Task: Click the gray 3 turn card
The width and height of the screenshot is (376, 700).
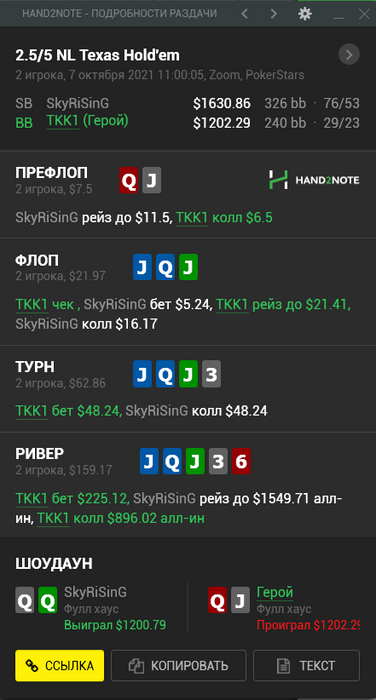Action: click(211, 374)
